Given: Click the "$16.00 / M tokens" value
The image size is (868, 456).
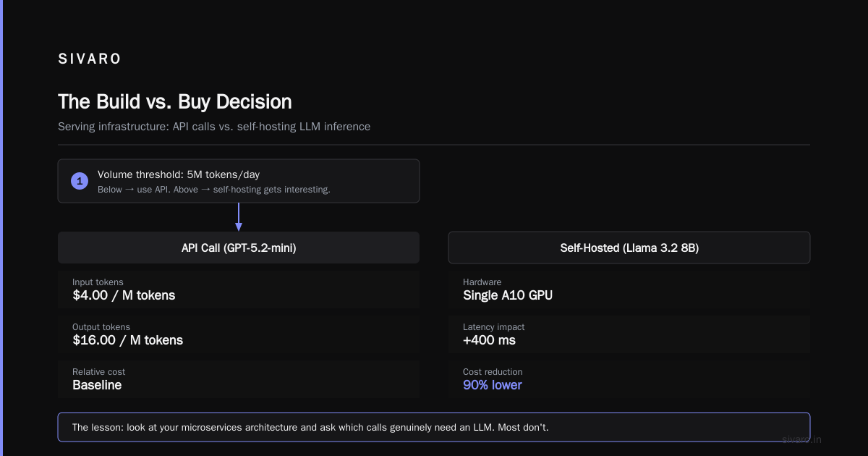Looking at the screenshot, I should [128, 340].
